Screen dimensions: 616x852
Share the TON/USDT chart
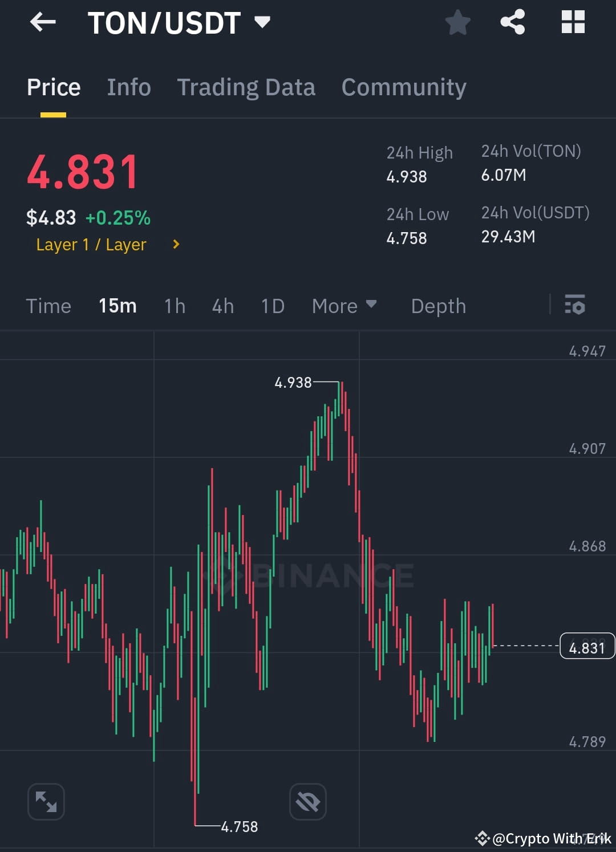tap(513, 22)
